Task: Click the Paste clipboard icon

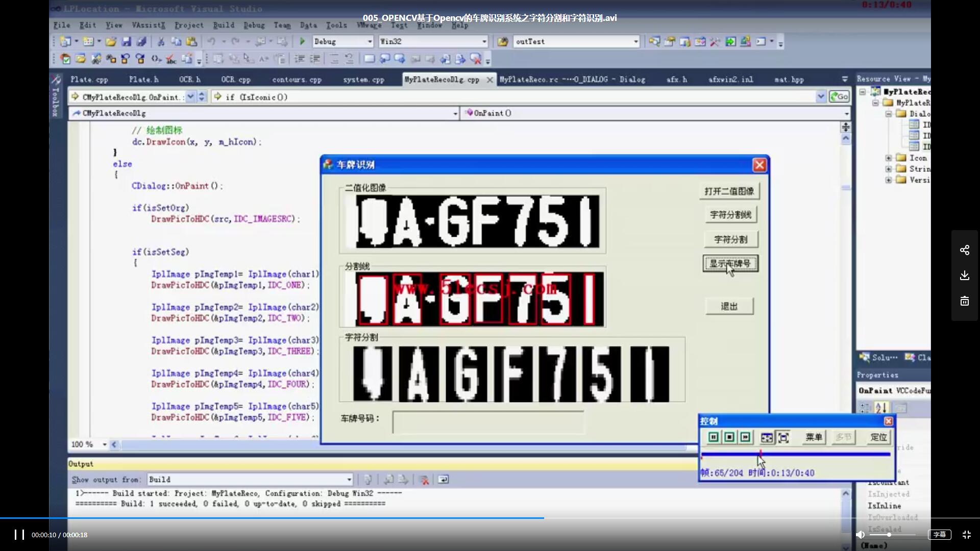Action: click(191, 41)
